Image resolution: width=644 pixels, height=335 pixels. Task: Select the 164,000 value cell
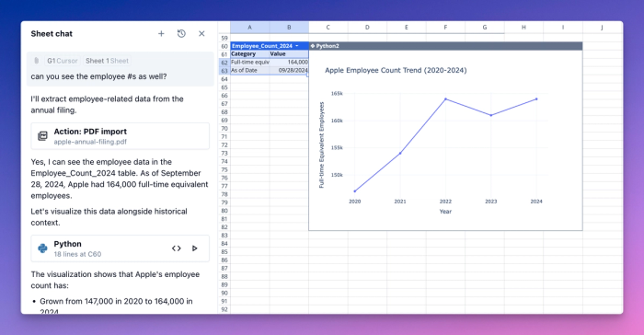click(x=289, y=62)
